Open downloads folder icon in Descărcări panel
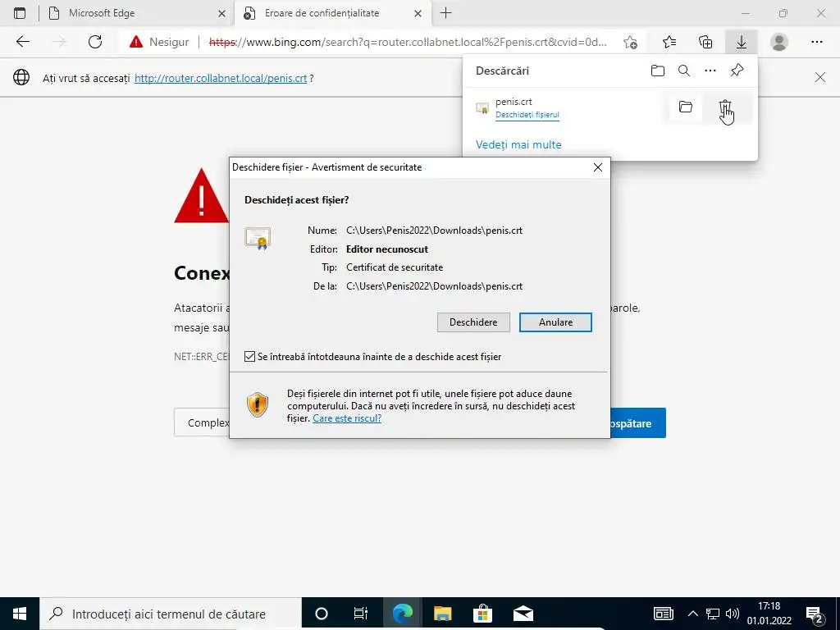The width and height of the screenshot is (840, 630). pos(657,71)
